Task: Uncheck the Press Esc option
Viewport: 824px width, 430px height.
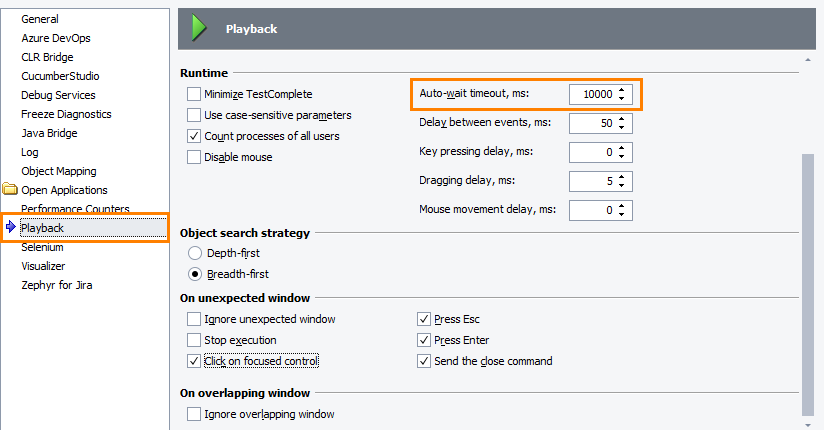Action: point(424,320)
